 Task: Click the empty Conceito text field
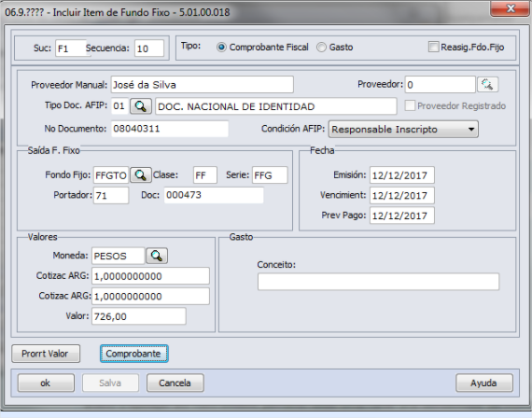tap(378, 282)
